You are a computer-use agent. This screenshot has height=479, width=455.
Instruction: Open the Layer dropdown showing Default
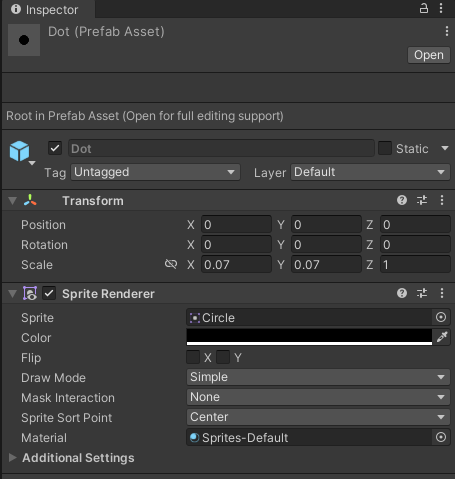tap(370, 172)
